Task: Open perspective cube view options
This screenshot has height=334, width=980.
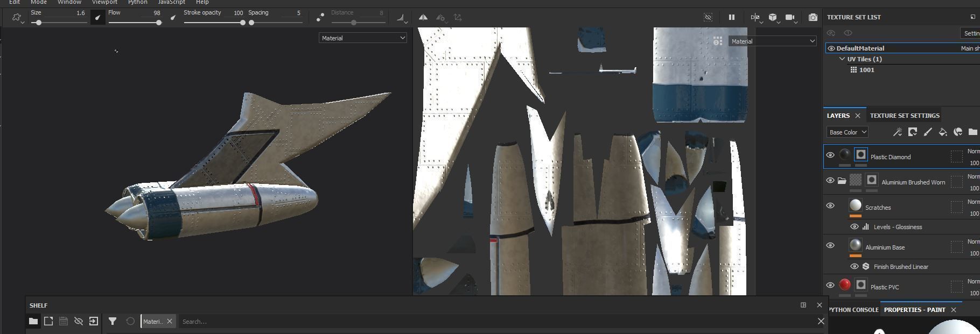Action: [773, 18]
